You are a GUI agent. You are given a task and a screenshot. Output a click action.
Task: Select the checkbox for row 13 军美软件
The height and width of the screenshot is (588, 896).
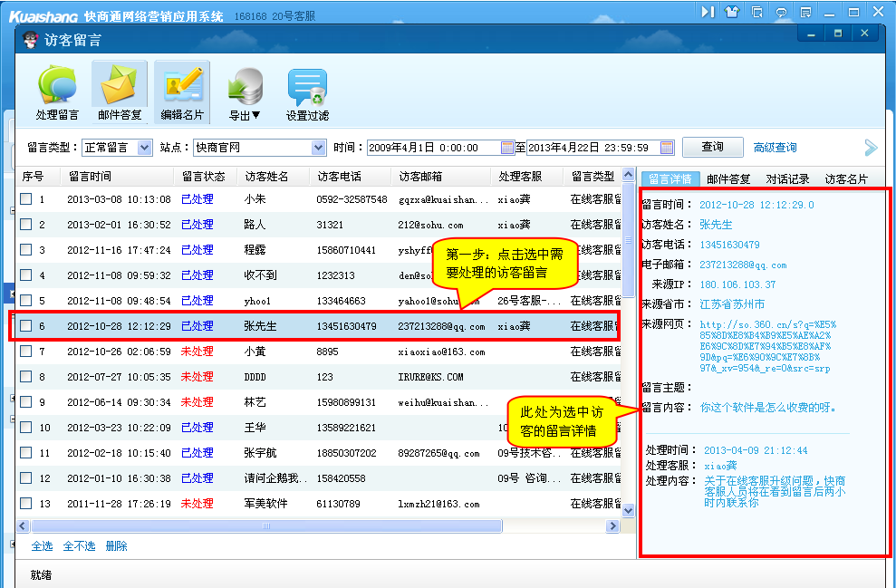pos(26,504)
